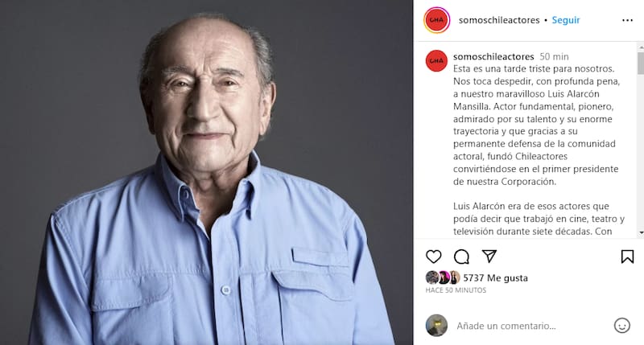Like the post with the heart icon
This screenshot has width=644, height=345.
(433, 257)
